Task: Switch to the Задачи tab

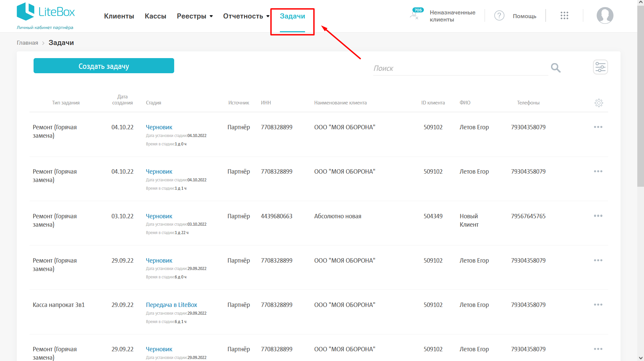Action: (292, 16)
